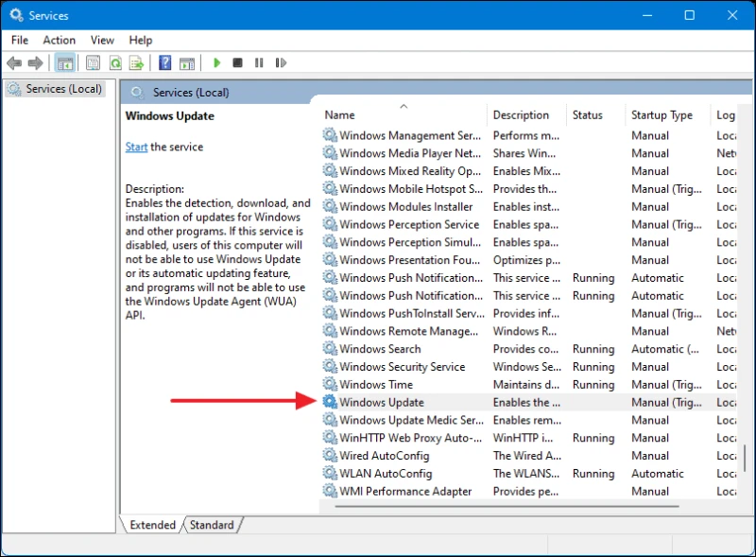This screenshot has width=756, height=557.
Task: Select Windows Presentation Foundation service row
Action: (x=528, y=260)
